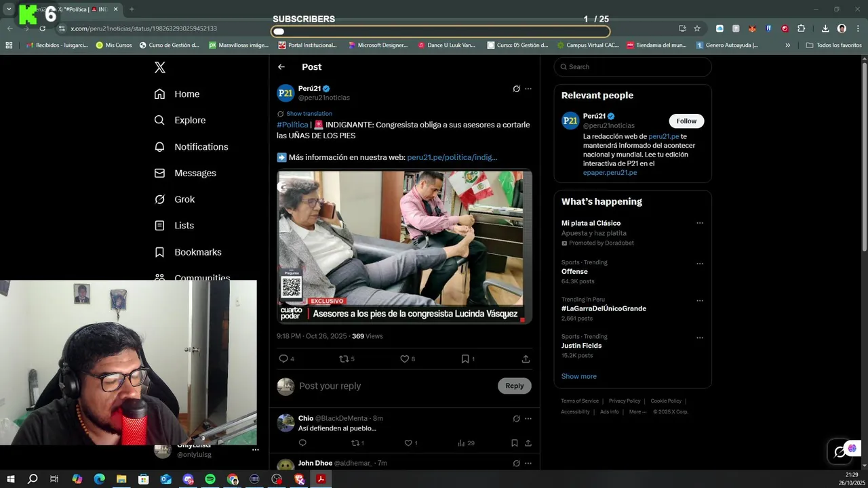Open Lists in the sidebar

pyautogui.click(x=174, y=226)
